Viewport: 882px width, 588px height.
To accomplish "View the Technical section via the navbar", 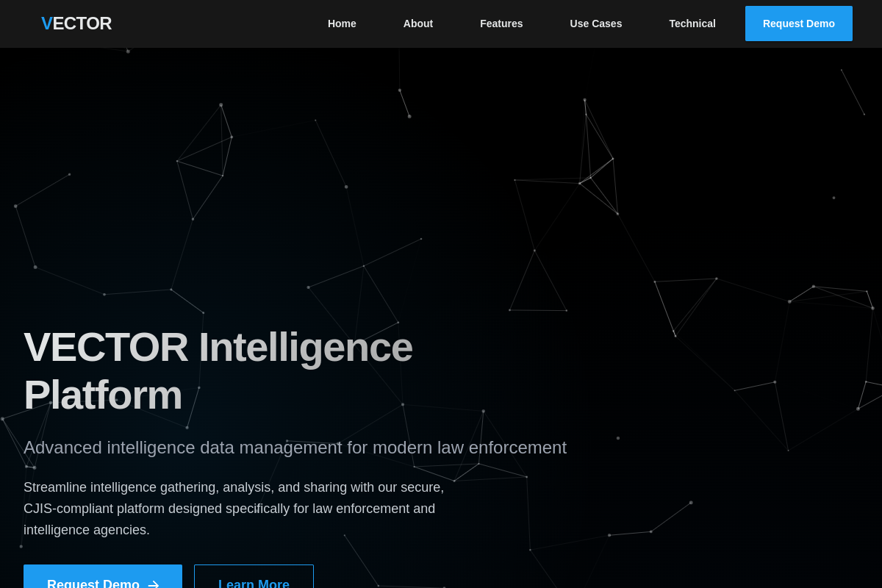I will point(692,24).
